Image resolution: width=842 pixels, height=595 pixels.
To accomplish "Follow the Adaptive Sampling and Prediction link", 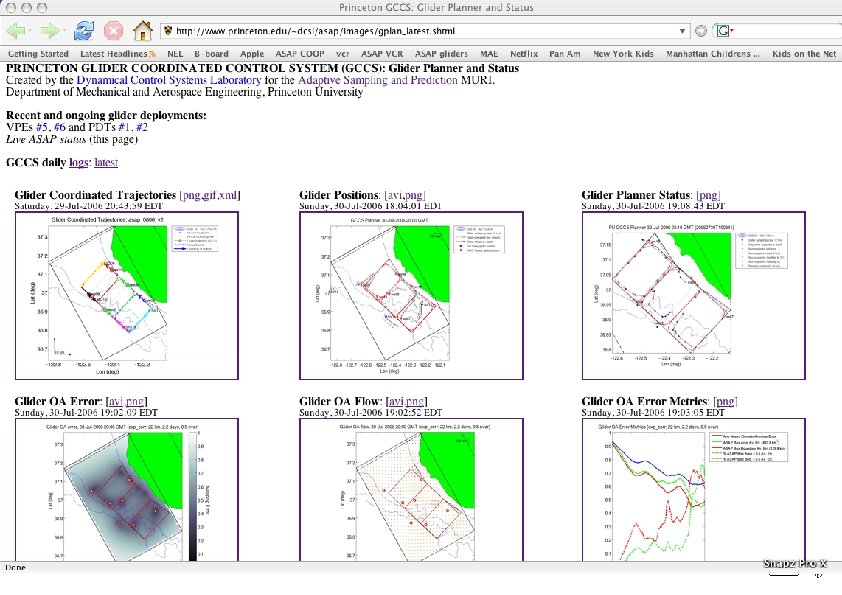I will coord(378,80).
